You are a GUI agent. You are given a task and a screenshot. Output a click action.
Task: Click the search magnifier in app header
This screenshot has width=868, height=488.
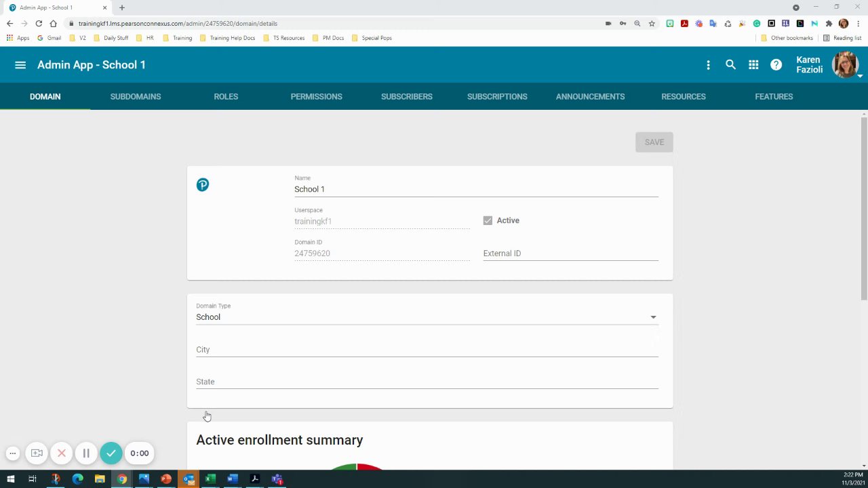tap(730, 64)
